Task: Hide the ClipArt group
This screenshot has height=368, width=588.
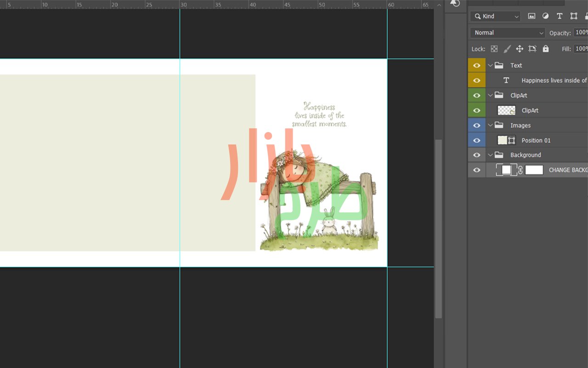Action: 477,95
